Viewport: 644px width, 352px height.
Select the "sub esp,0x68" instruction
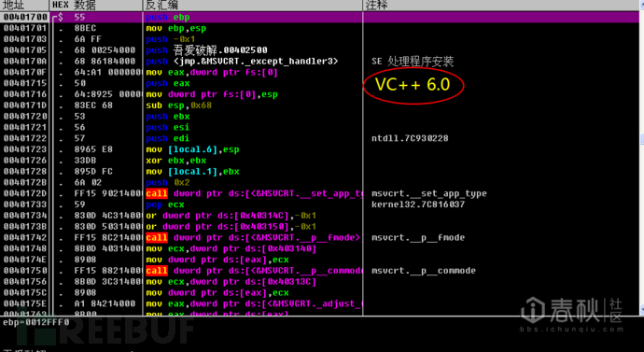click(x=178, y=106)
